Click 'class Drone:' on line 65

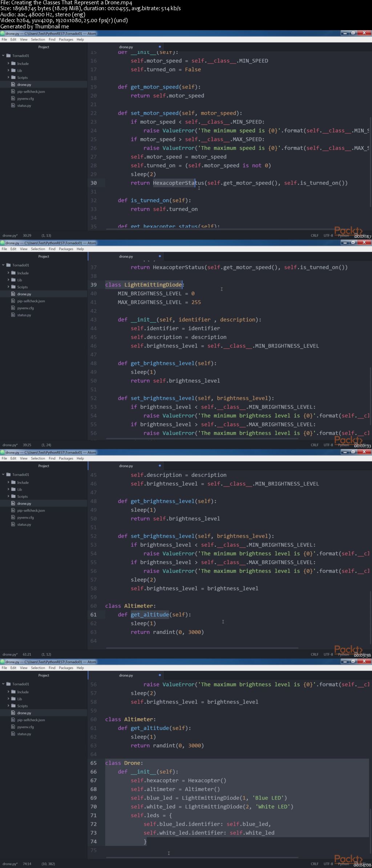tap(124, 763)
